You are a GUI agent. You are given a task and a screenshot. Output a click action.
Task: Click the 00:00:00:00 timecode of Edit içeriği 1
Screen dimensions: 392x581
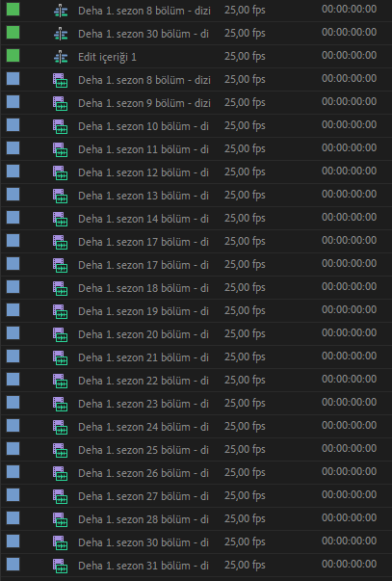(349, 55)
